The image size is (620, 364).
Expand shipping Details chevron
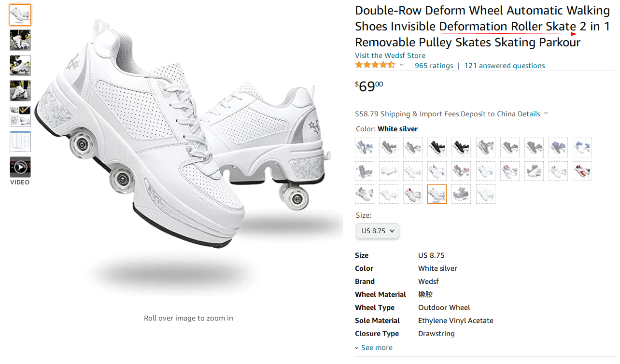(546, 113)
